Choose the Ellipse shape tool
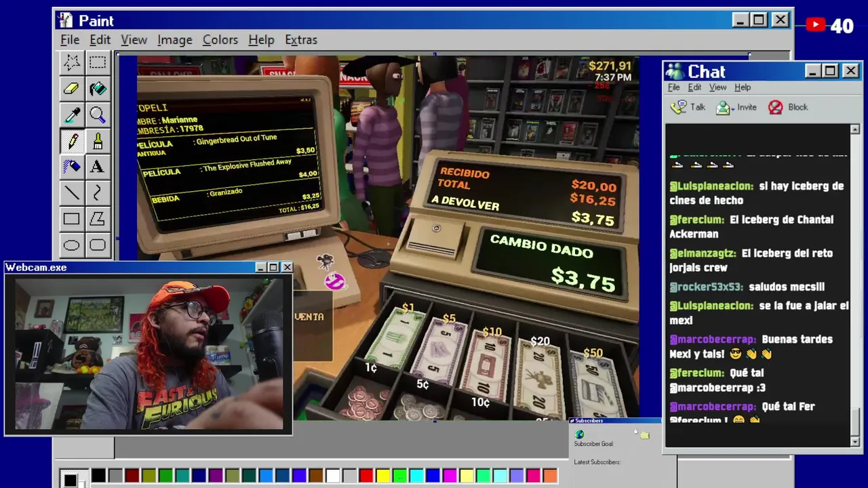The height and width of the screenshot is (488, 868). 71,245
